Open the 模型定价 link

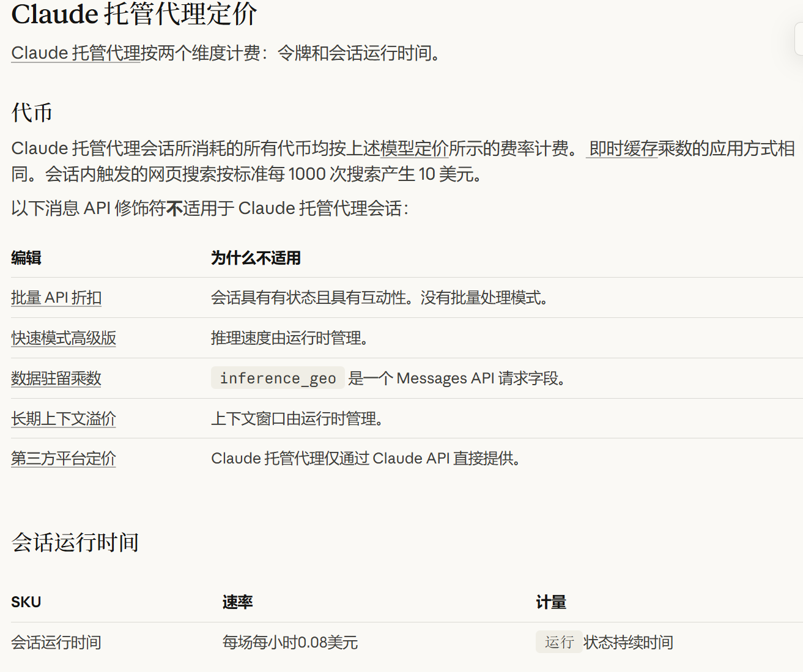413,148
